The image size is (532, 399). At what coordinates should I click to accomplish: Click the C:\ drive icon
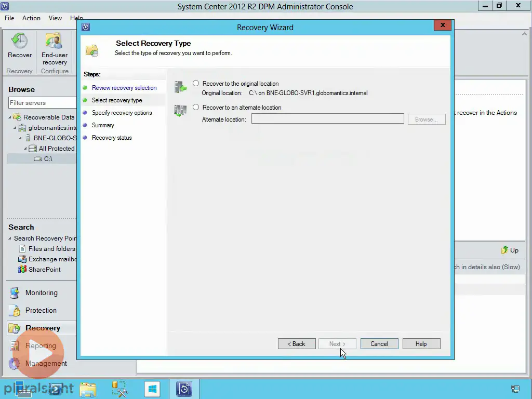pos(37,159)
